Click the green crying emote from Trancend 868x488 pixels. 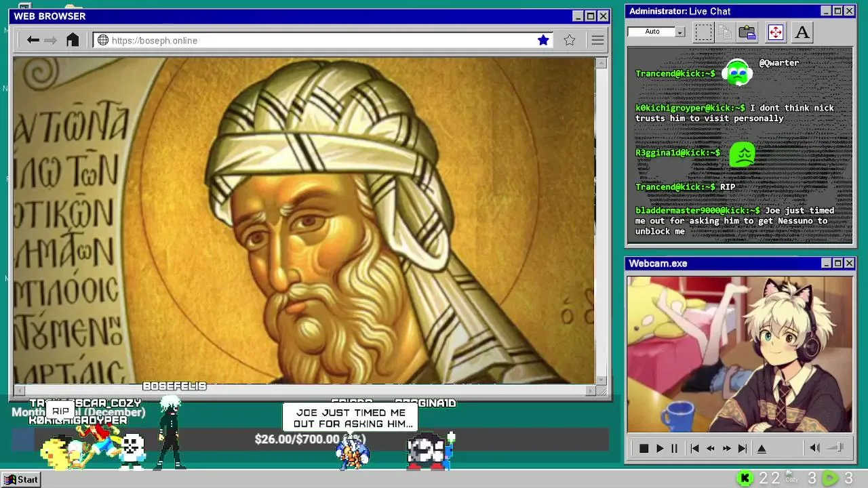pos(737,73)
